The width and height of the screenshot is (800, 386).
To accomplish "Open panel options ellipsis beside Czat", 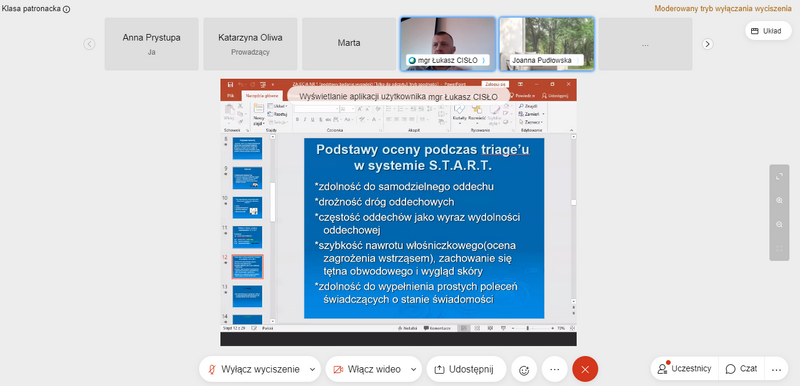I will point(776,369).
